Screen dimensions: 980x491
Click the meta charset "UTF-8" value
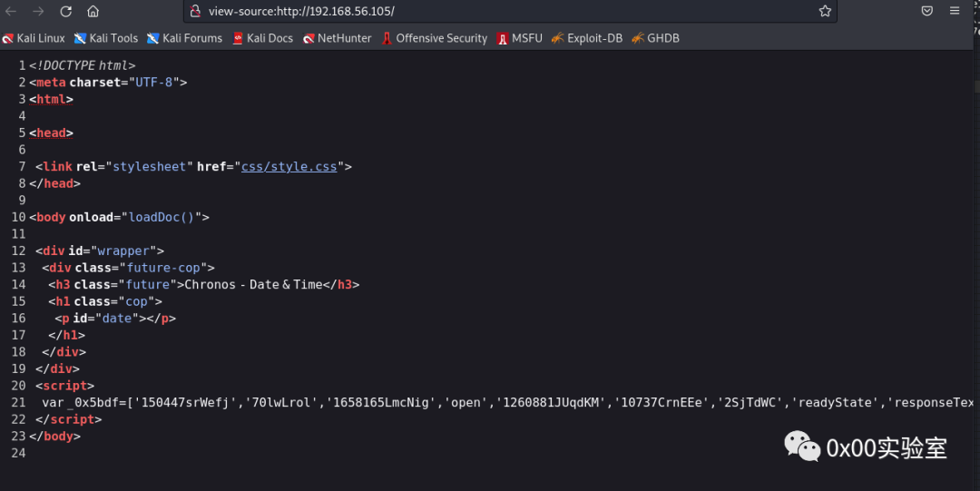(x=153, y=82)
